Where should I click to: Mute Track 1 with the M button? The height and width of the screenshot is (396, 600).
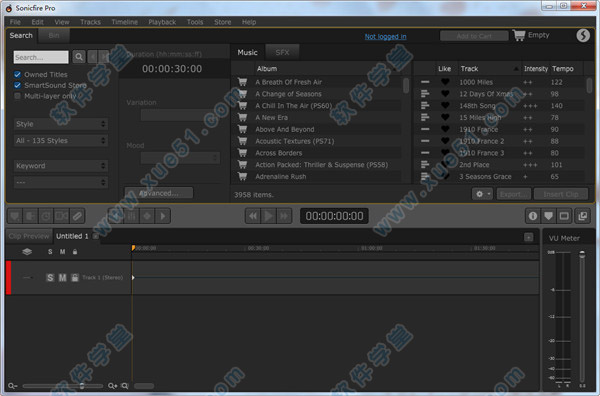[62, 277]
